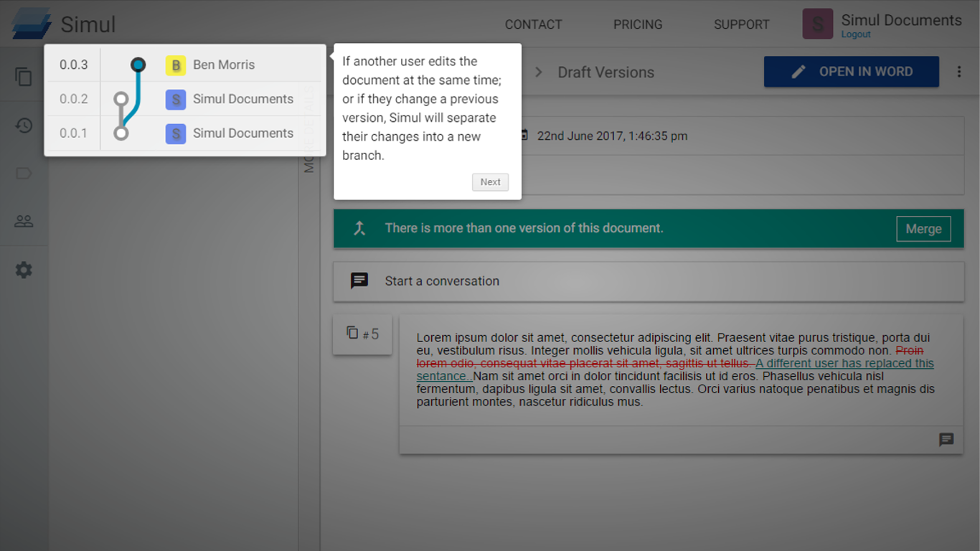Select version node 0.0.3 in the branch graph

click(x=138, y=64)
